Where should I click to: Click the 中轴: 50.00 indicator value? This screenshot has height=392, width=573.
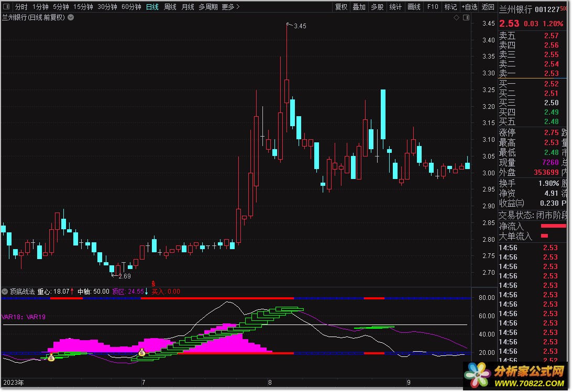point(93,292)
